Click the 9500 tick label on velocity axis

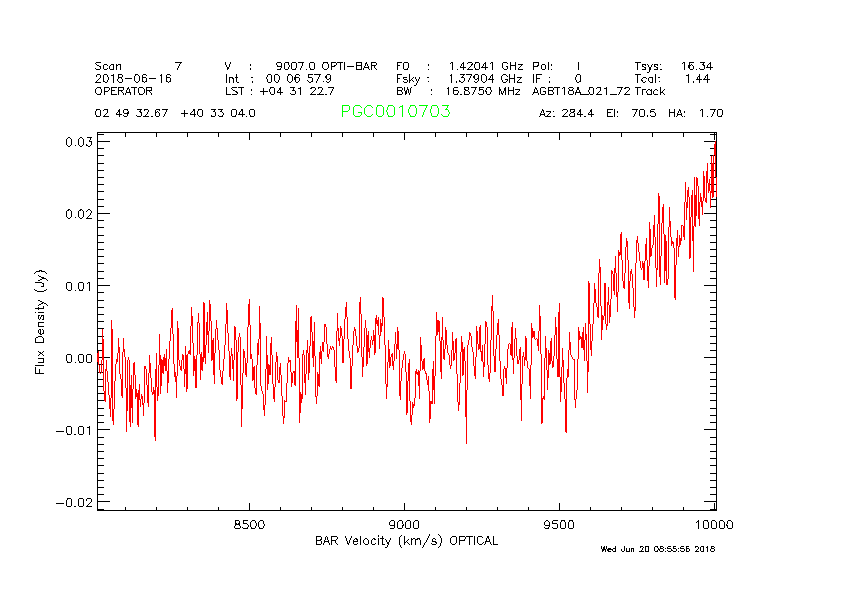[559, 525]
